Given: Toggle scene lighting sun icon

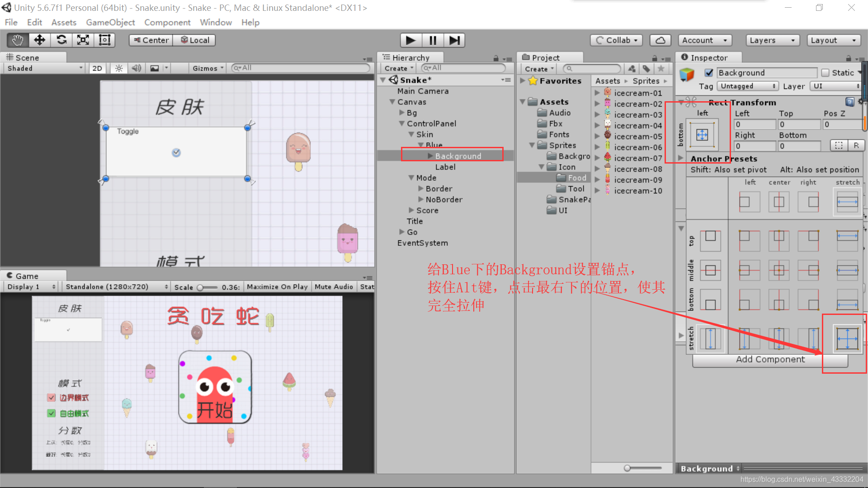Looking at the screenshot, I should point(119,68).
